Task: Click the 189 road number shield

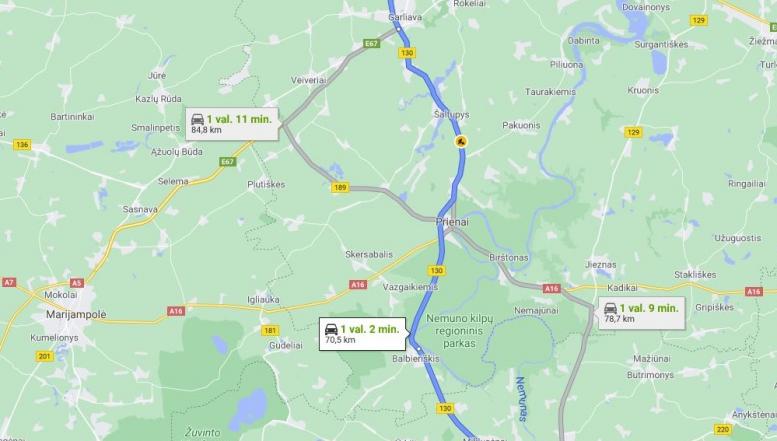Action: (340, 188)
